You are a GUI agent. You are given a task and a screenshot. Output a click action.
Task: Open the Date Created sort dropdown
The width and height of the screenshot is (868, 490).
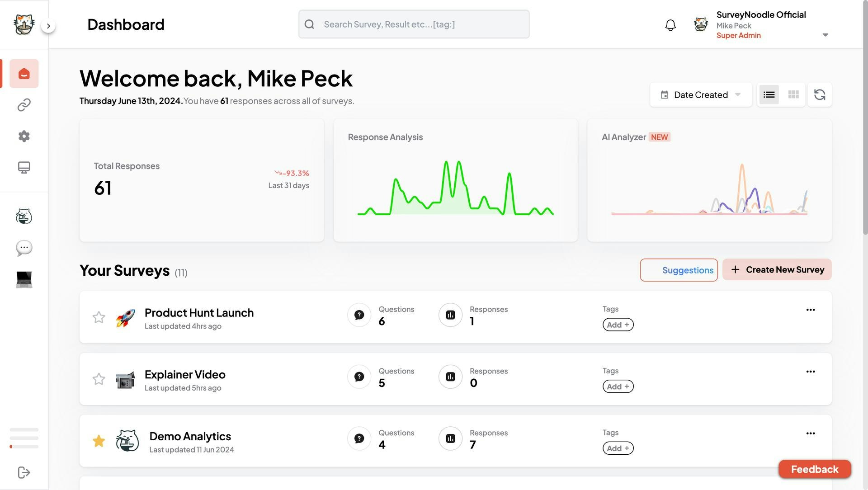coord(701,94)
